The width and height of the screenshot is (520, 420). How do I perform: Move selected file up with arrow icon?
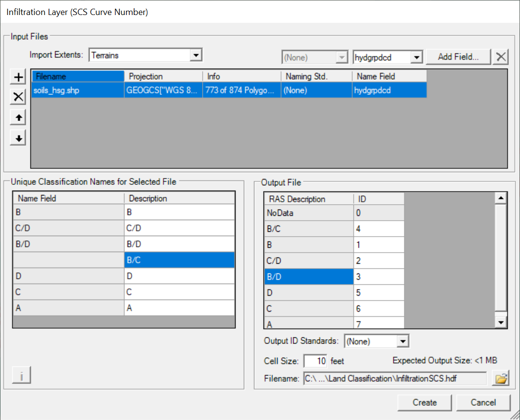click(18, 118)
